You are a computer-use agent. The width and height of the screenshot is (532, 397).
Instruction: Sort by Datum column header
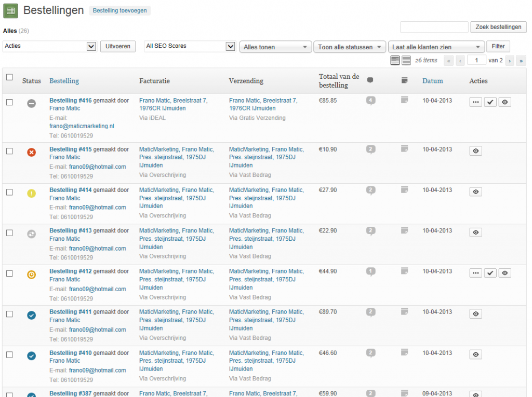point(432,80)
